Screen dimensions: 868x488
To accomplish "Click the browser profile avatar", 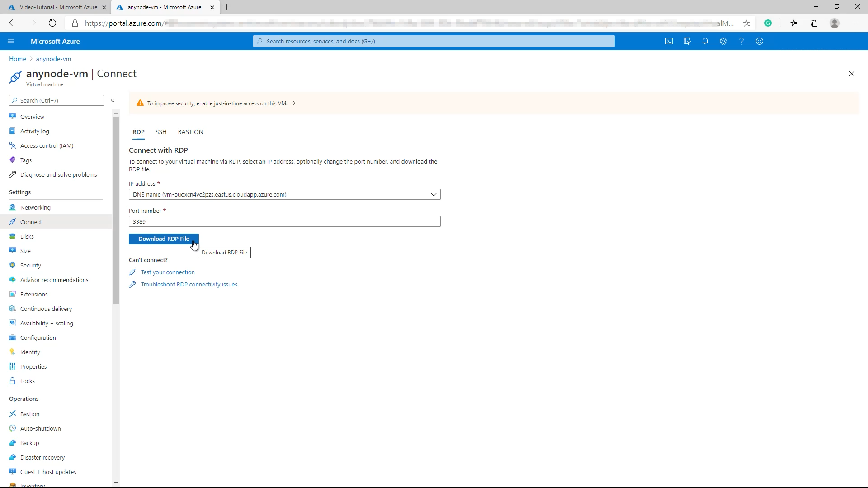I will (x=835, y=23).
